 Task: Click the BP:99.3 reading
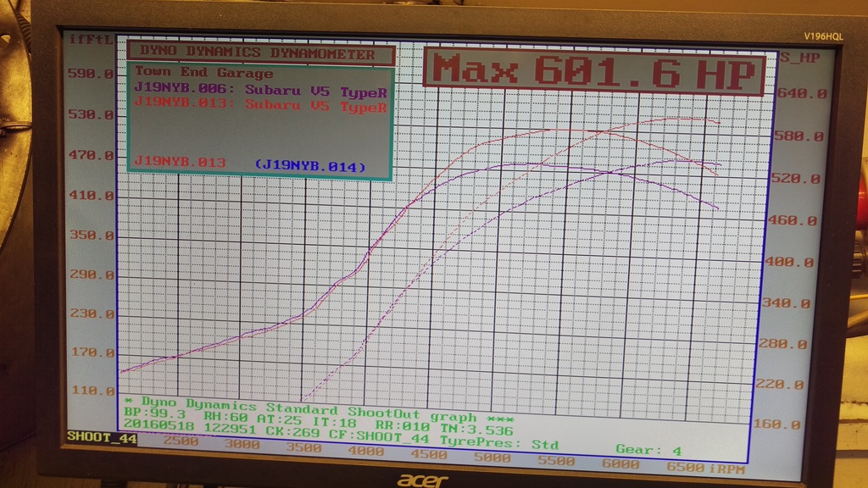[x=154, y=413]
